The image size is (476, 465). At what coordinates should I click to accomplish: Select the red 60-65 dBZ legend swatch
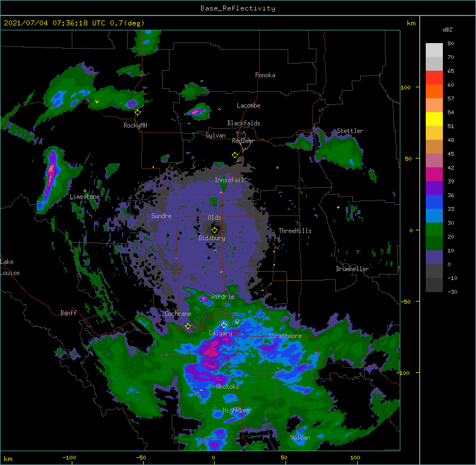434,77
